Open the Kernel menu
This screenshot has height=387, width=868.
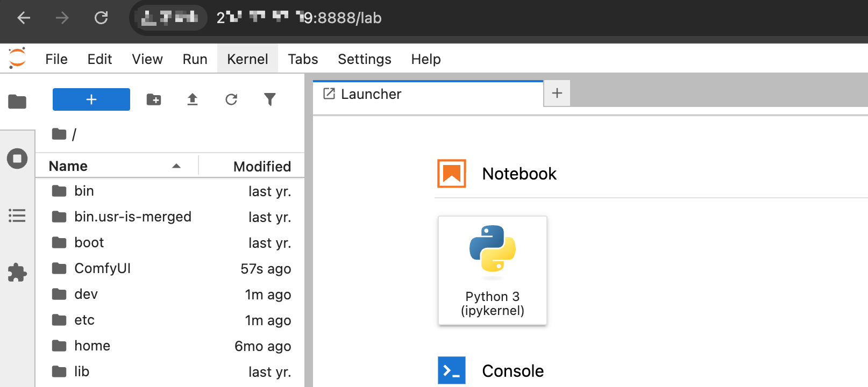coord(247,59)
